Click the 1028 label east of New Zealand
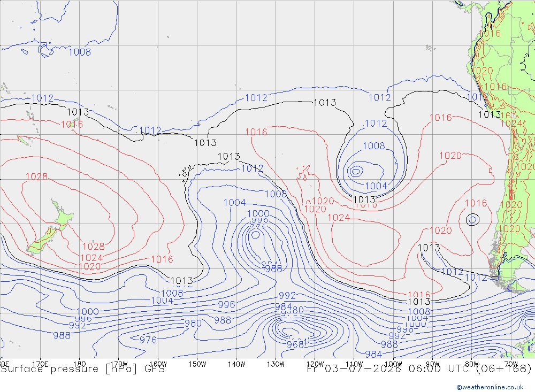The height and width of the screenshot is (392, 535). pos(93,247)
